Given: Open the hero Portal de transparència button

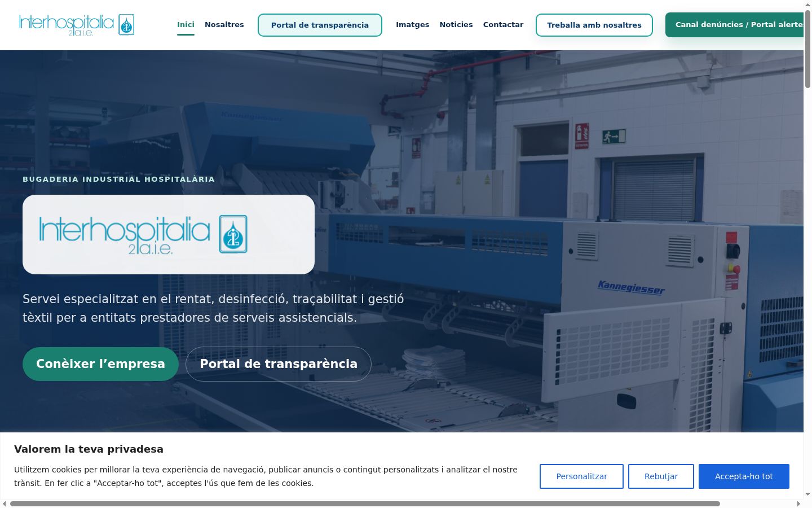Looking at the screenshot, I should point(279,364).
